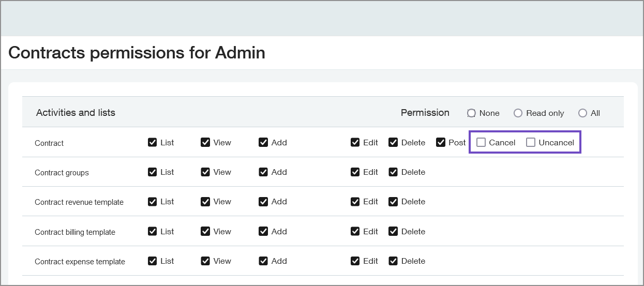Enable the Uncancel checkbox for Contract
Viewport: 644px width, 286px height.
coord(531,142)
